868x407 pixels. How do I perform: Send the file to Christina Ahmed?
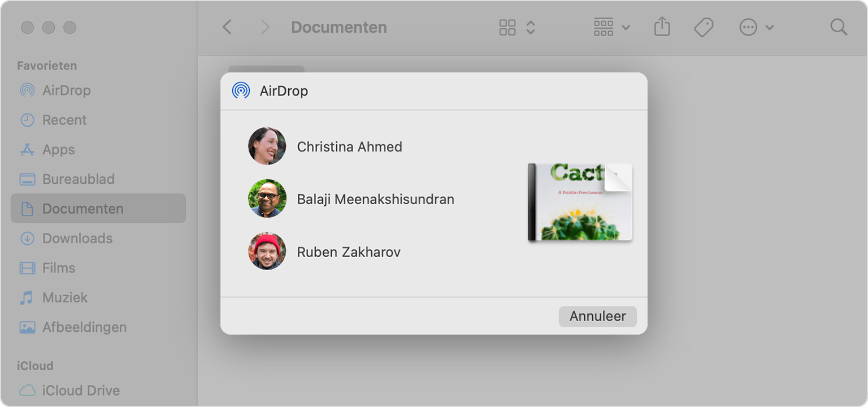point(349,146)
